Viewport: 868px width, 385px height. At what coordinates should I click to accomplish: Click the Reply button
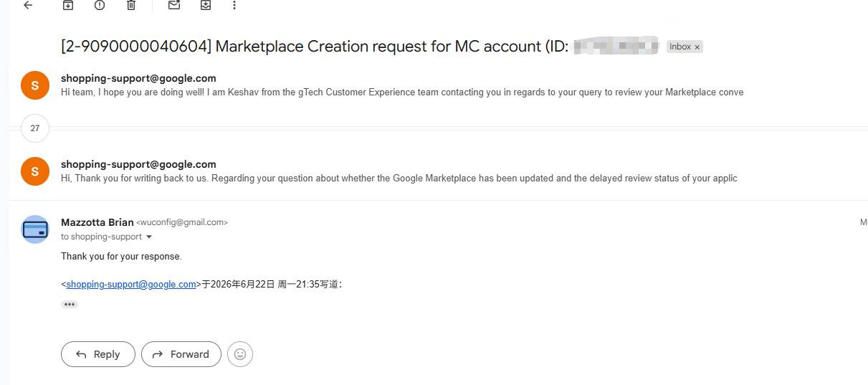point(98,354)
